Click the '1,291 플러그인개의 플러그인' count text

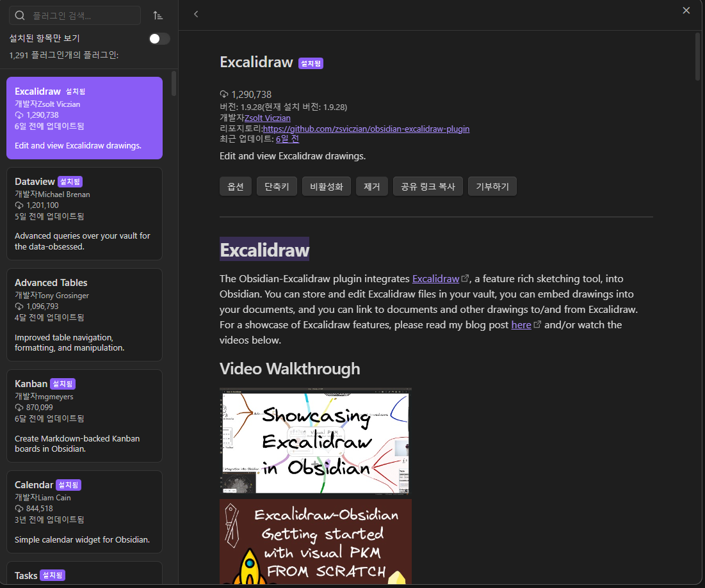64,55
